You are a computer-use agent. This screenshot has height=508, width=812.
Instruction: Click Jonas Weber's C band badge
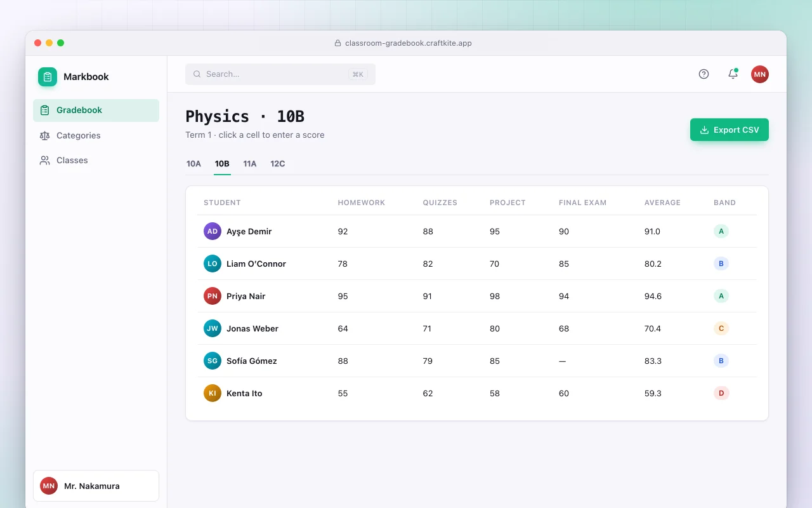tap(721, 328)
